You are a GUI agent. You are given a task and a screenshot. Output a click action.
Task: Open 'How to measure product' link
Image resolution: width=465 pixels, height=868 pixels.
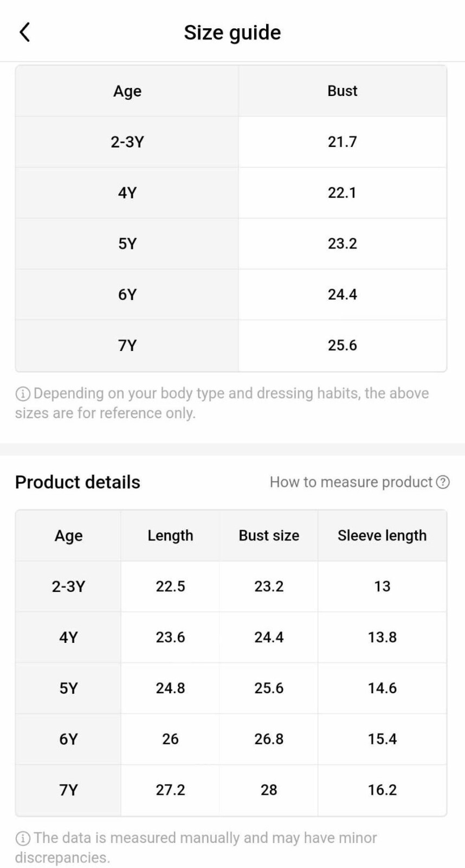pyautogui.click(x=351, y=482)
